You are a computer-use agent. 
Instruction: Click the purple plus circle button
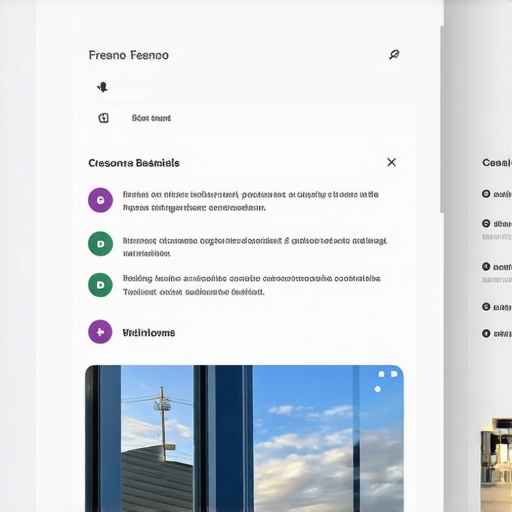click(100, 332)
